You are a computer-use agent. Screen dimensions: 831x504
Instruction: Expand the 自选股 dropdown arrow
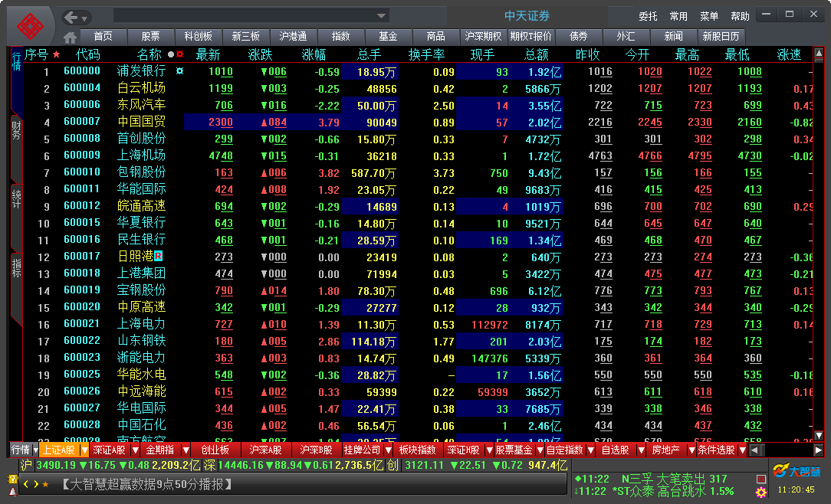(x=642, y=450)
